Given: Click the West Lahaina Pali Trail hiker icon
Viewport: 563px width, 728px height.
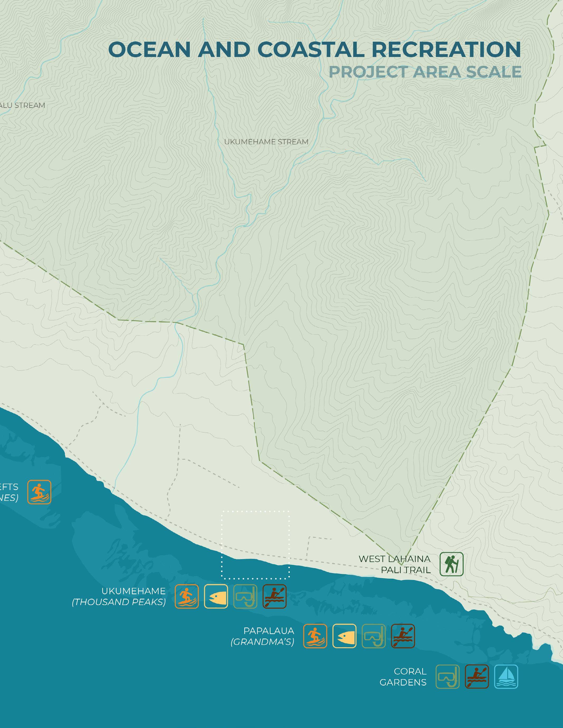Looking at the screenshot, I should [x=451, y=564].
